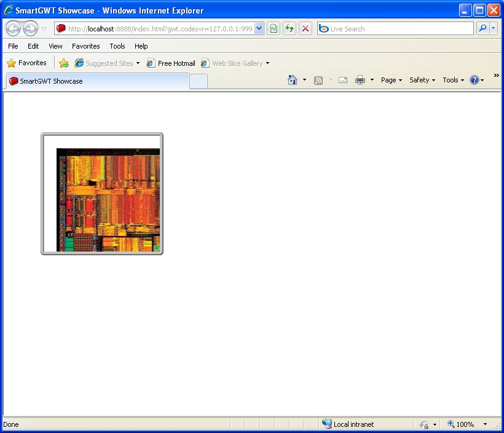The width and height of the screenshot is (504, 433).
Task: Open the Tools menu in menu bar
Action: [117, 46]
